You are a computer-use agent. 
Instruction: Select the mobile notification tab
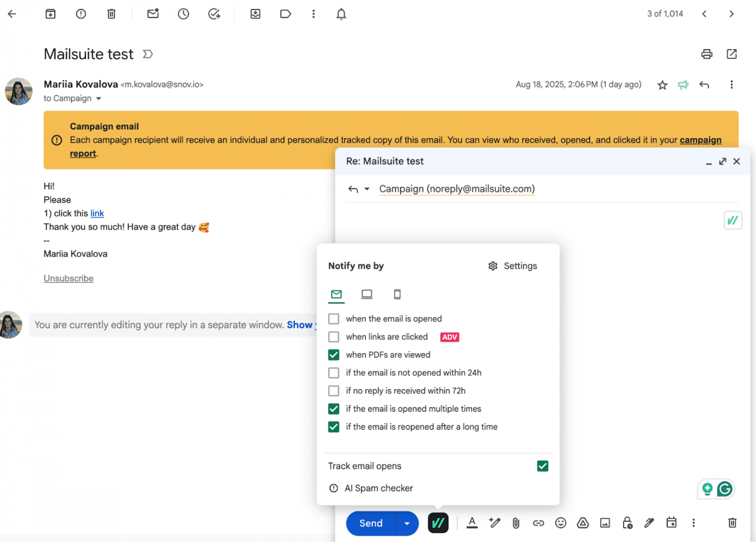coord(397,294)
